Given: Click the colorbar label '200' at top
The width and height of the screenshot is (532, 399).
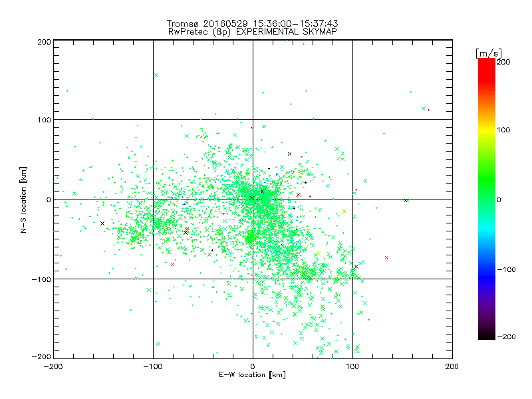Looking at the screenshot, I should [x=503, y=62].
